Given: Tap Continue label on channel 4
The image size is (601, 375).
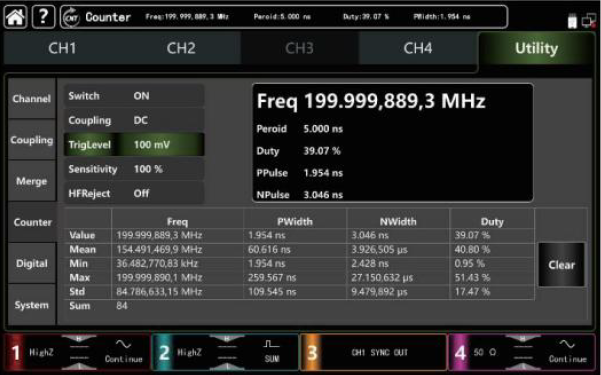Looking at the screenshot, I should [568, 359].
